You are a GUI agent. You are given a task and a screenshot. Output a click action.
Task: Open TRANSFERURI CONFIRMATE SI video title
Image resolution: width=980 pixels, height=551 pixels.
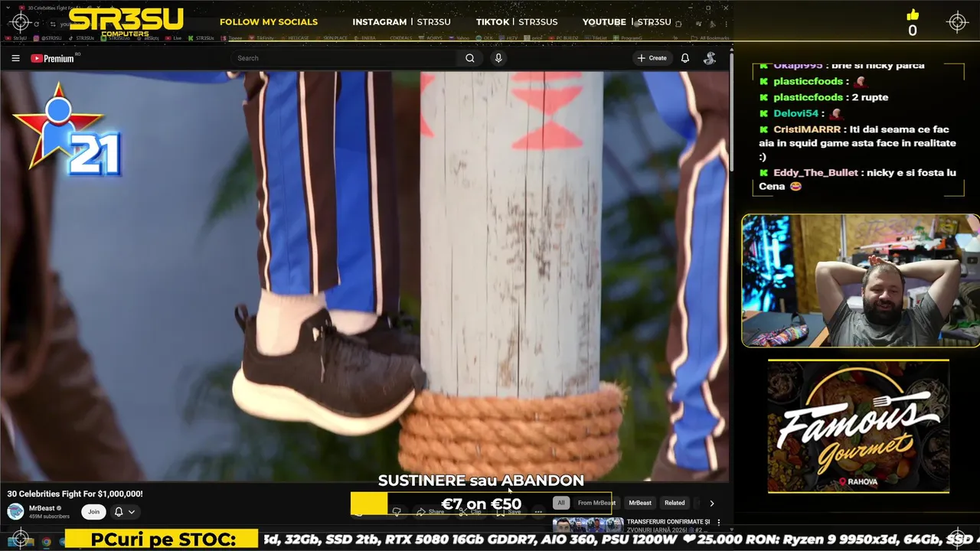coord(668,522)
